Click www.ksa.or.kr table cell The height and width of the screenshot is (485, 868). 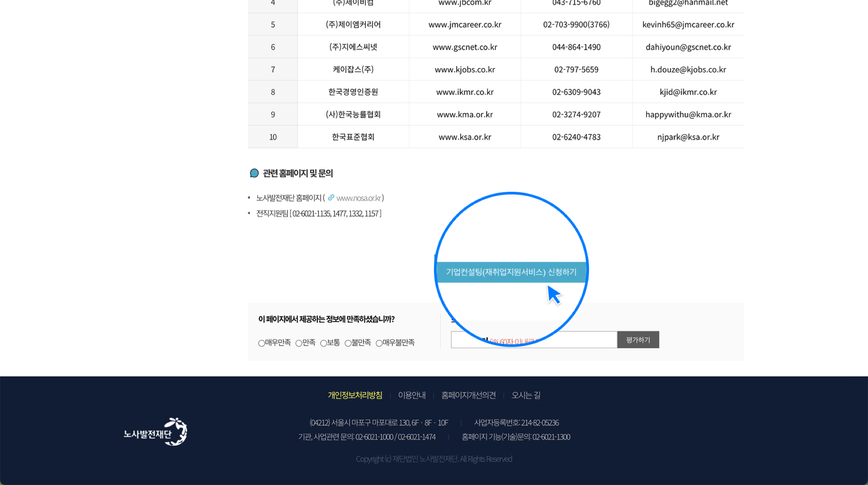point(465,137)
